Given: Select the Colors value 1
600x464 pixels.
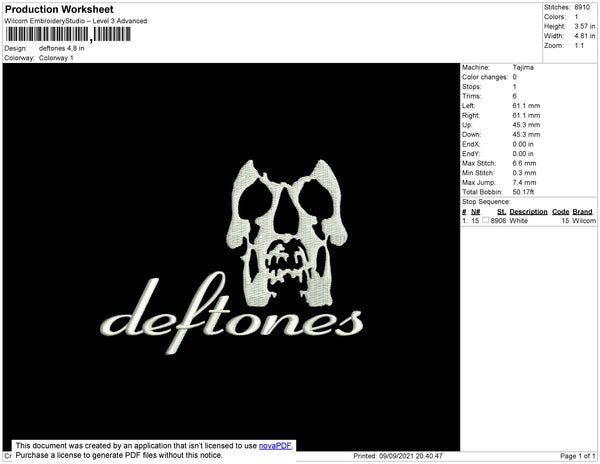Looking at the screenshot, I should click(x=576, y=17).
